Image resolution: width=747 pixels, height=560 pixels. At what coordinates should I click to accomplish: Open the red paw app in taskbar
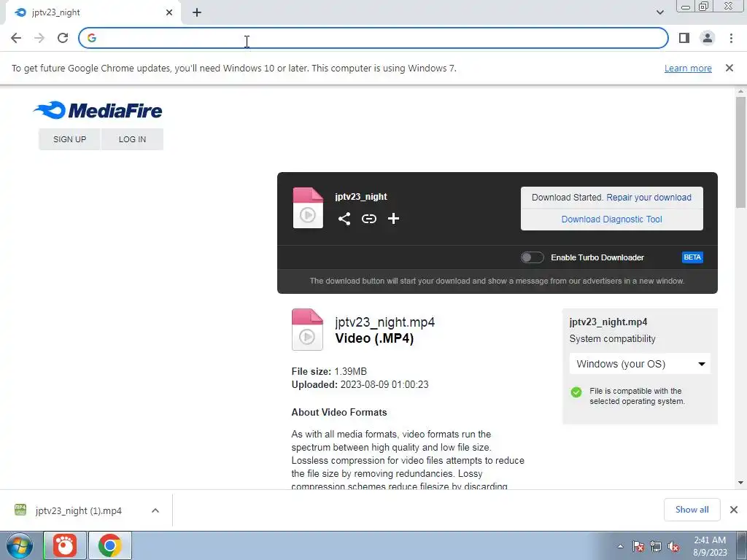(x=65, y=545)
